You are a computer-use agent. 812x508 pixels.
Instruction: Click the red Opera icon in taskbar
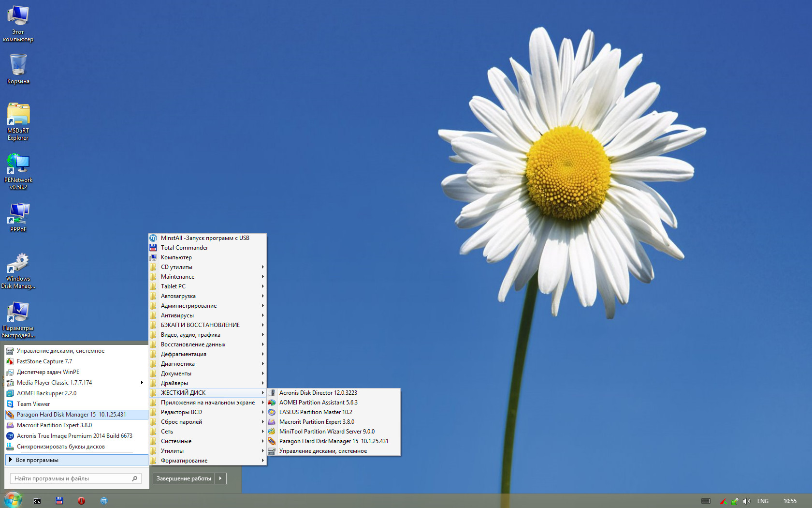tap(81, 501)
